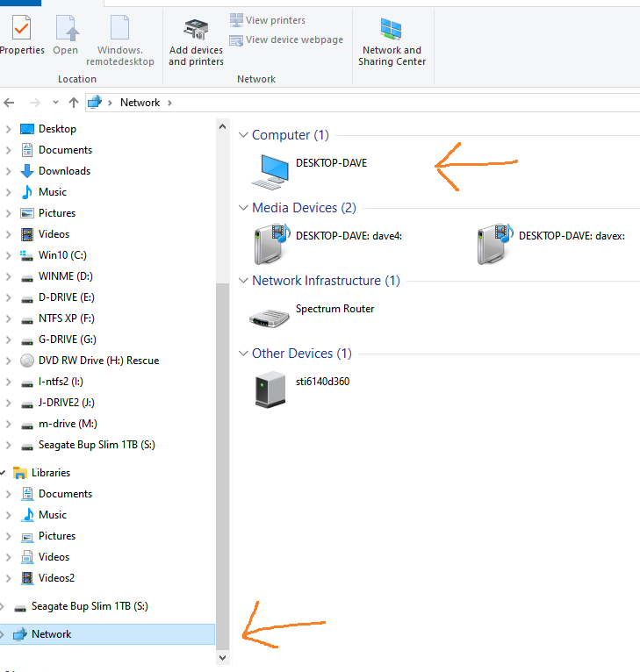This screenshot has width=640, height=672.
Task: Go up one folder level
Action: point(74,103)
